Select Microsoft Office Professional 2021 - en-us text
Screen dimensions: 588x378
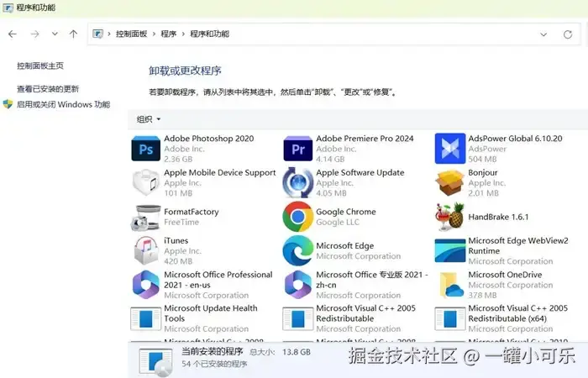coord(218,280)
